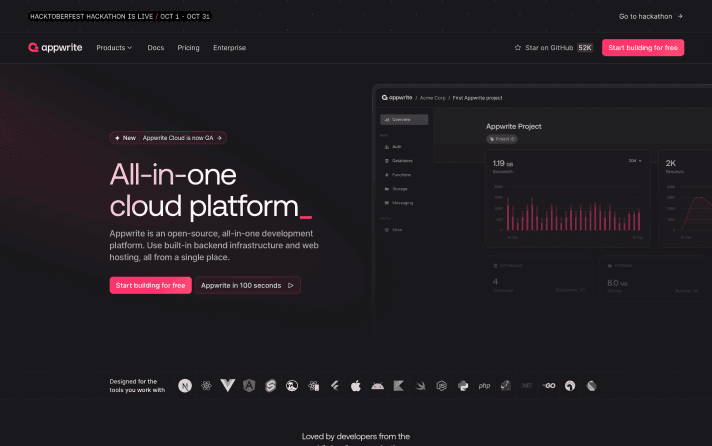Click the bandwidth bar chart in preview
Viewport: 712px width, 446px height.
(x=568, y=211)
